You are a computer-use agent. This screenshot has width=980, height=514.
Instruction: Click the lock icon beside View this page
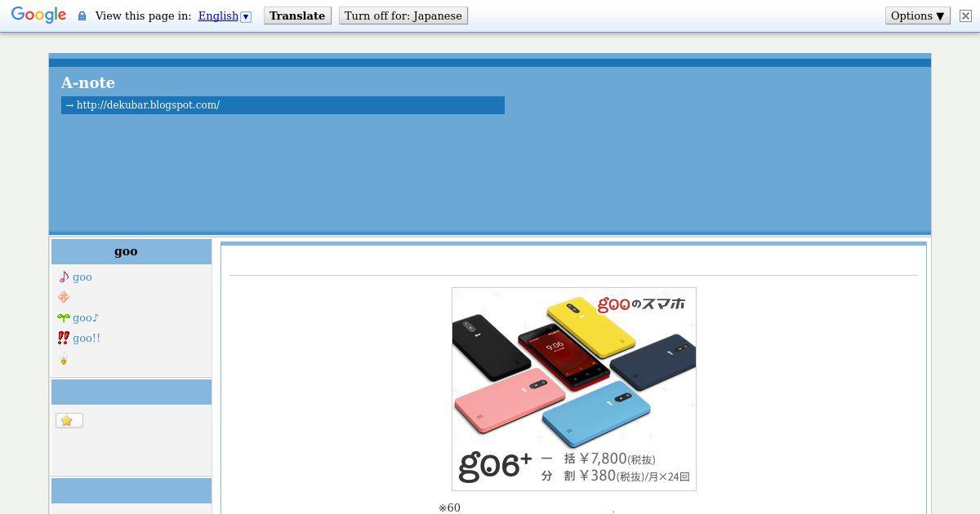(x=82, y=16)
